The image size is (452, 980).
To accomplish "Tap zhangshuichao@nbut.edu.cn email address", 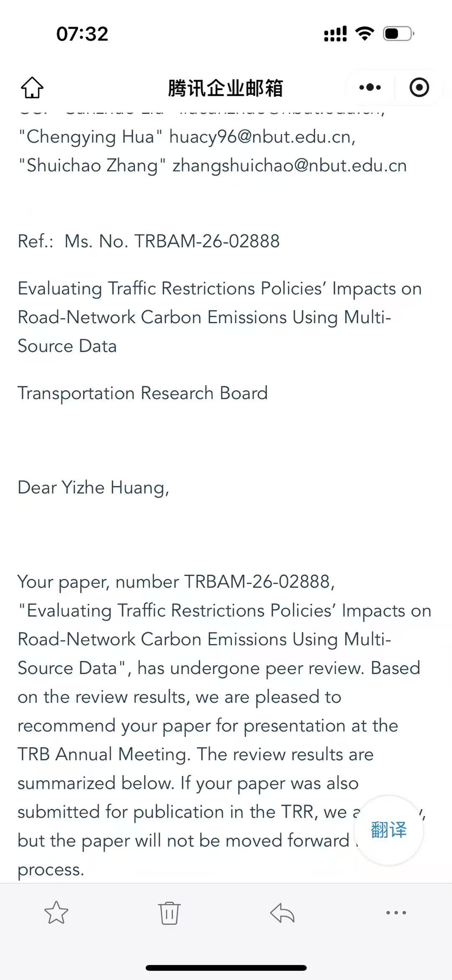I will [x=290, y=166].
